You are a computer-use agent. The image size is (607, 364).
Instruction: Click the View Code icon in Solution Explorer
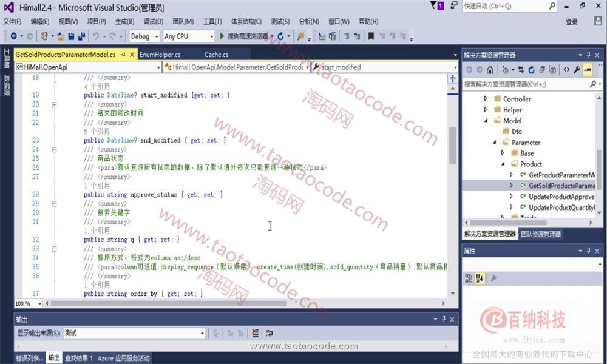click(566, 70)
